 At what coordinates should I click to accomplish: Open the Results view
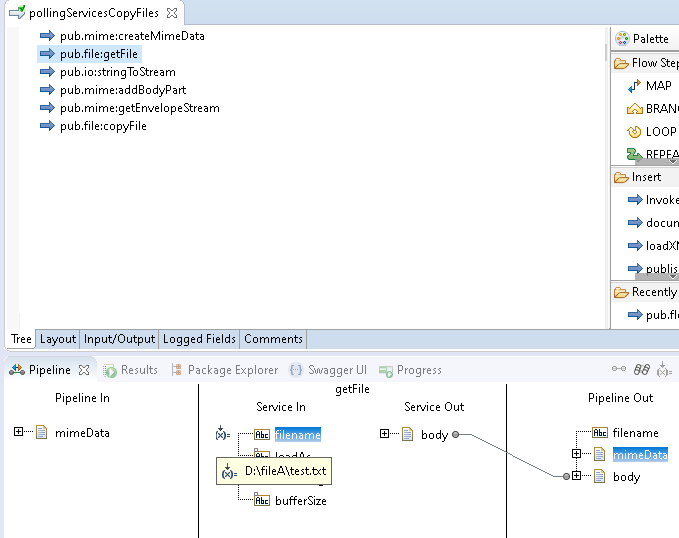click(130, 370)
